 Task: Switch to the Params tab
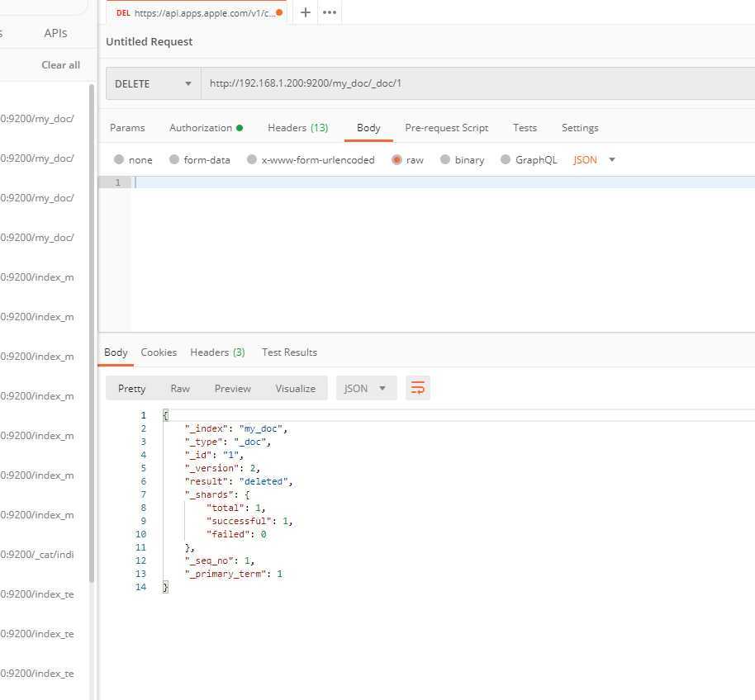[127, 128]
